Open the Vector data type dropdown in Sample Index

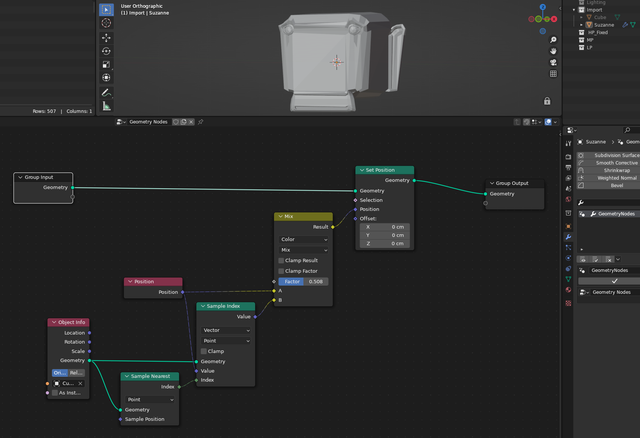pos(226,330)
